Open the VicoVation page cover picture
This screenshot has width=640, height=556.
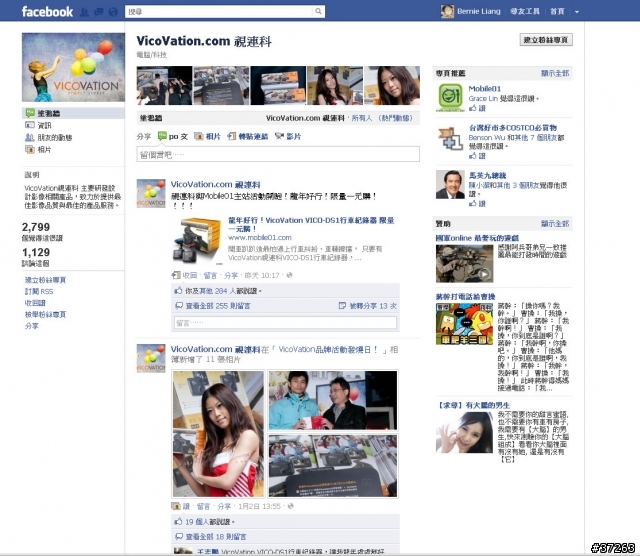click(73, 67)
